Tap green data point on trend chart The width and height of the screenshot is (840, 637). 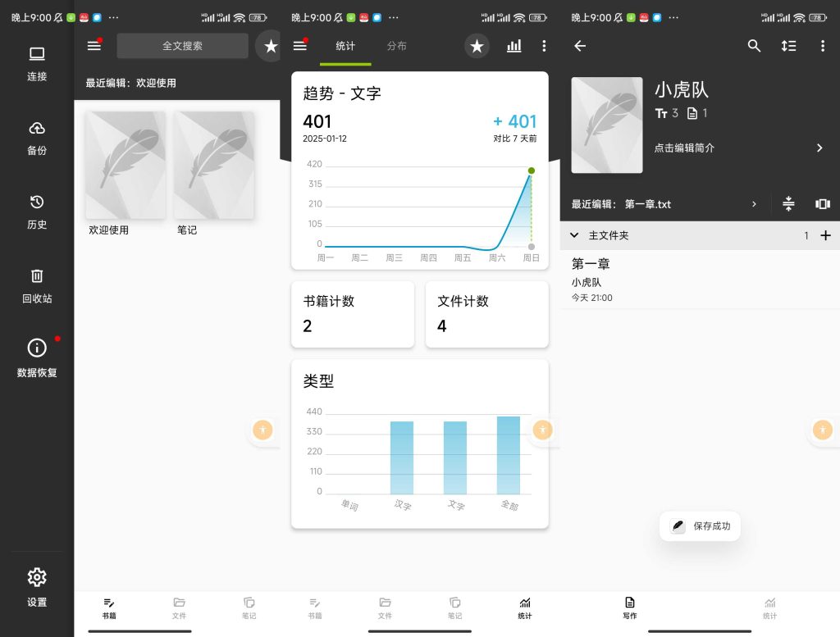532,171
